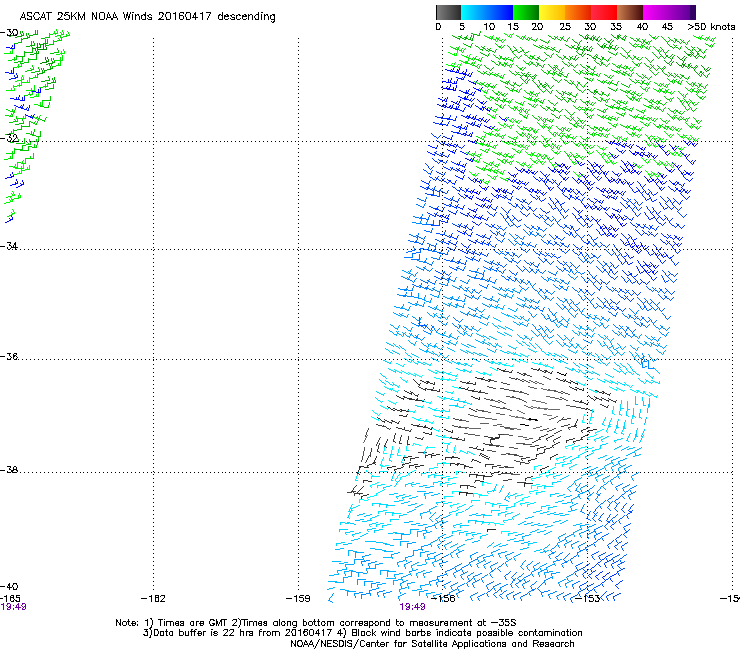Select the cyan-blue 5-15 knots gradient segment
740x650 pixels.
click(x=487, y=12)
